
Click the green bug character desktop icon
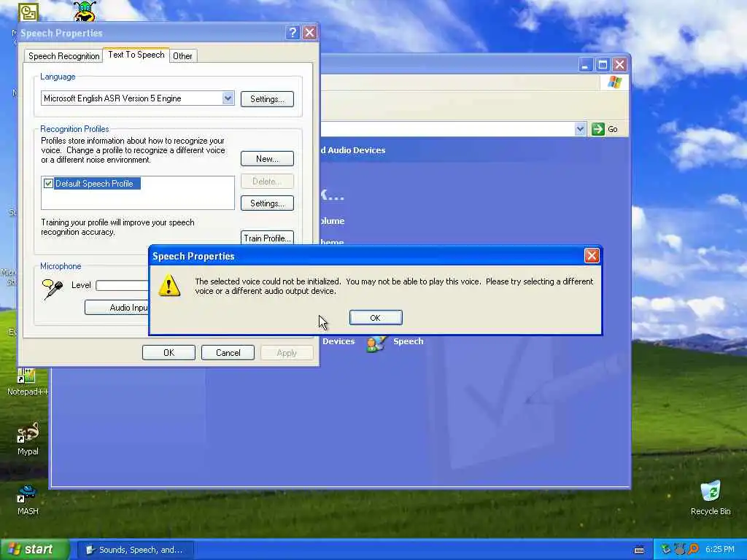click(x=85, y=10)
